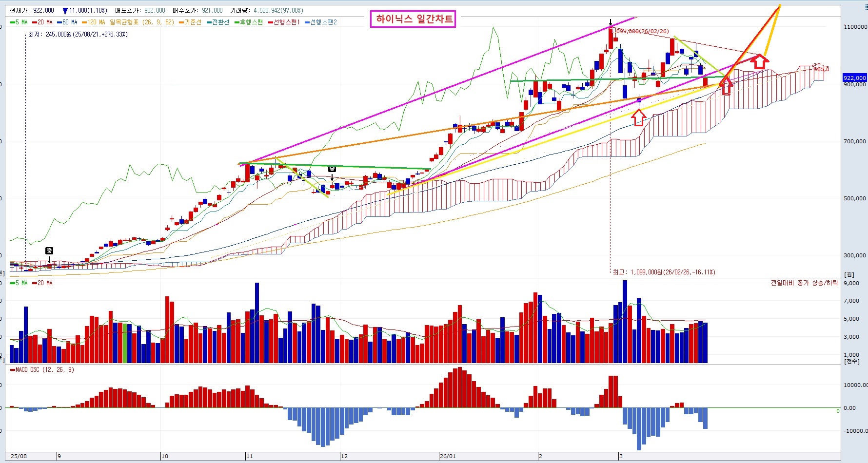Click the 500,000 price axis label

click(855, 198)
